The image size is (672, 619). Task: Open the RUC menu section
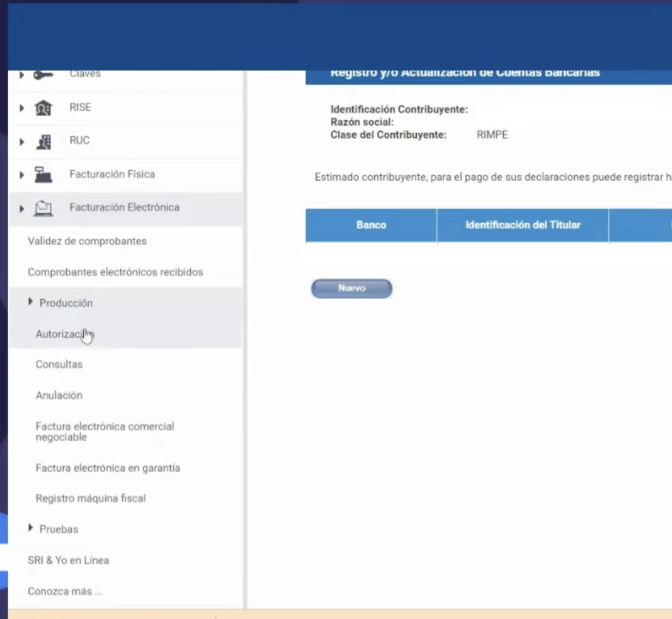tap(126, 140)
